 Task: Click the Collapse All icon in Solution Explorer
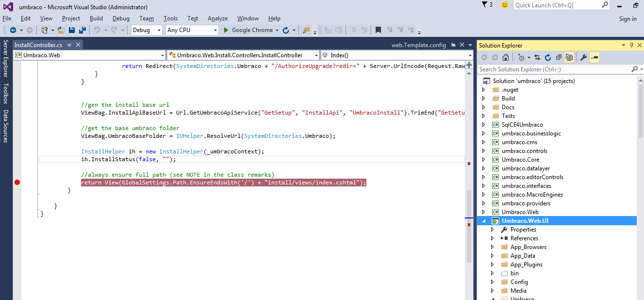pyautogui.click(x=559, y=57)
